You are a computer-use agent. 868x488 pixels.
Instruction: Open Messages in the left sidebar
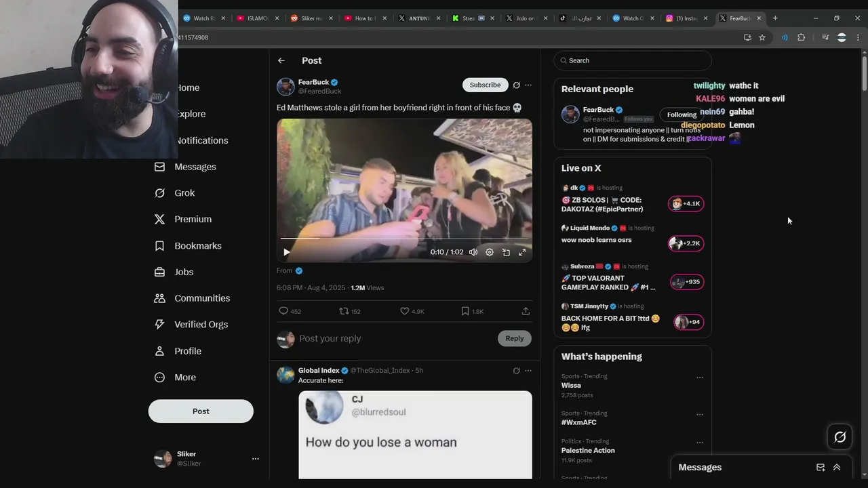click(185, 167)
